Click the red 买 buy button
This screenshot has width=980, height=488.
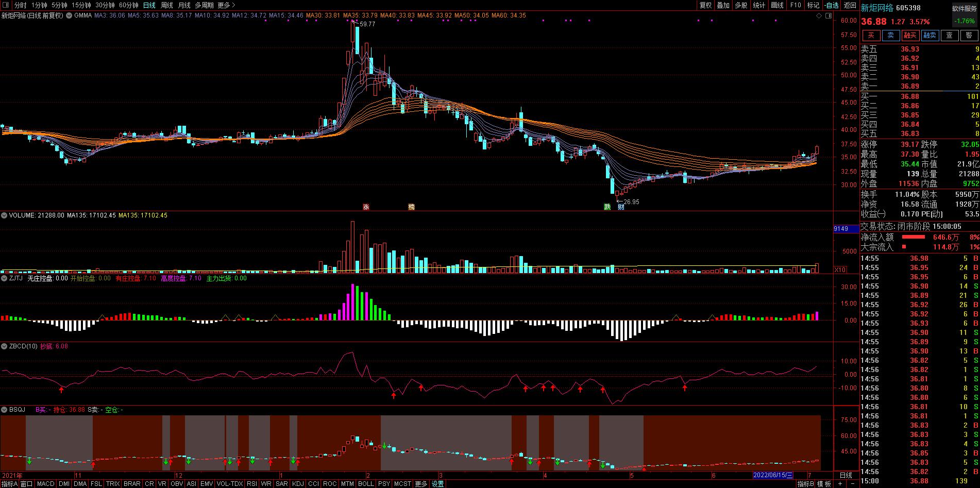[871, 36]
